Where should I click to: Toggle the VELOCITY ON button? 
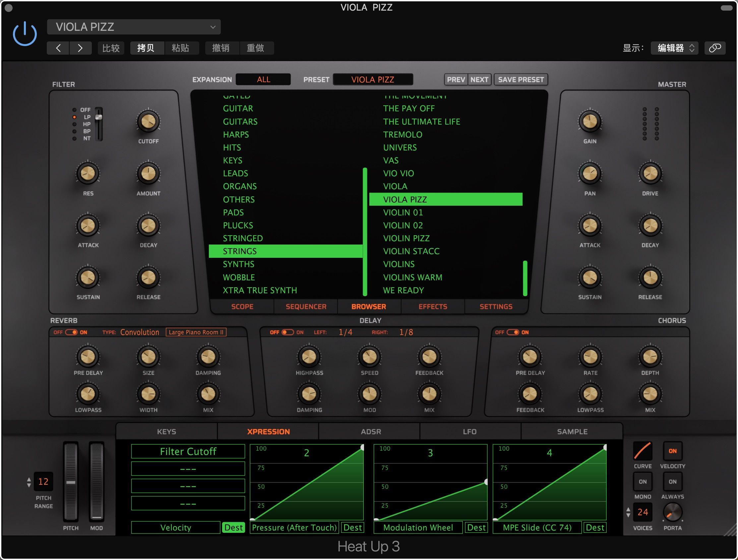pyautogui.click(x=672, y=451)
